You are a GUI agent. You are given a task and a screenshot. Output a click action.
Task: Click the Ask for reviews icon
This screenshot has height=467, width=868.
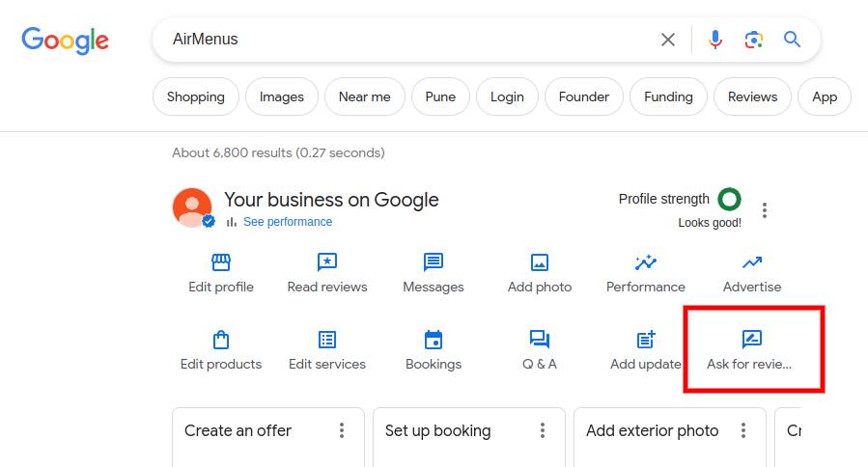752,339
